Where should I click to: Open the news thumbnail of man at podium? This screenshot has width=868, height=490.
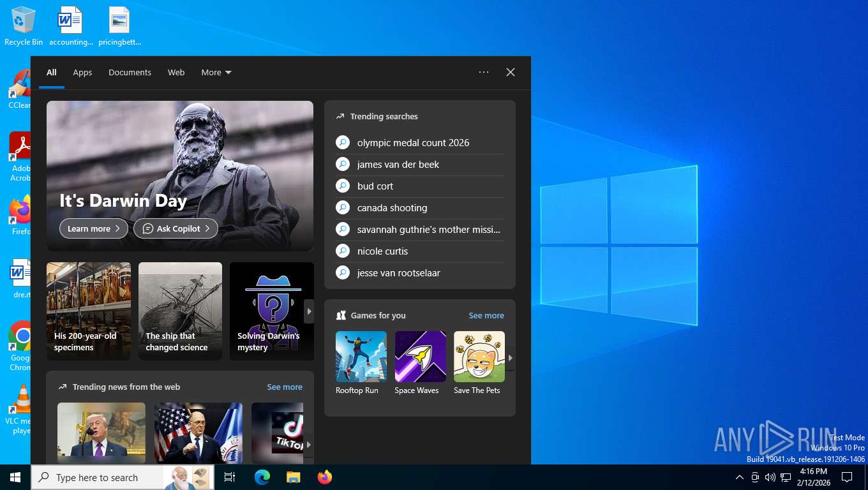[x=101, y=433]
